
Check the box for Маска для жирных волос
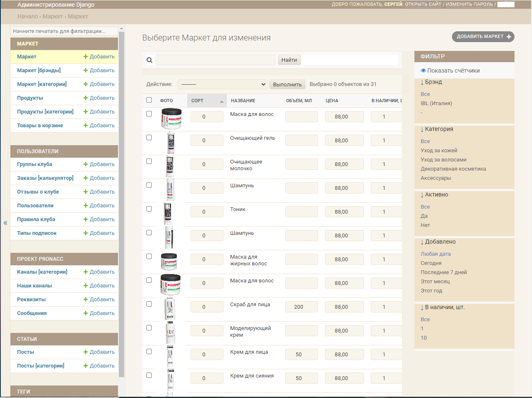[149, 257]
